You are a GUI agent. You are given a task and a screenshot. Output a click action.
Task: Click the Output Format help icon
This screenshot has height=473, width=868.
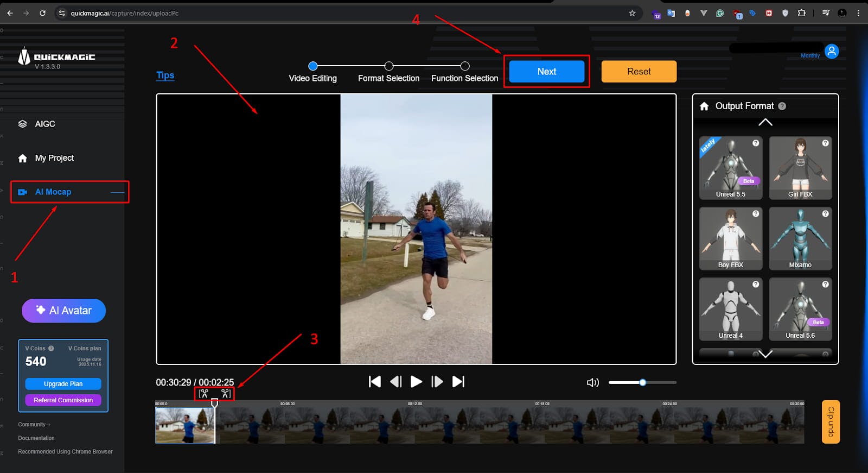(782, 106)
